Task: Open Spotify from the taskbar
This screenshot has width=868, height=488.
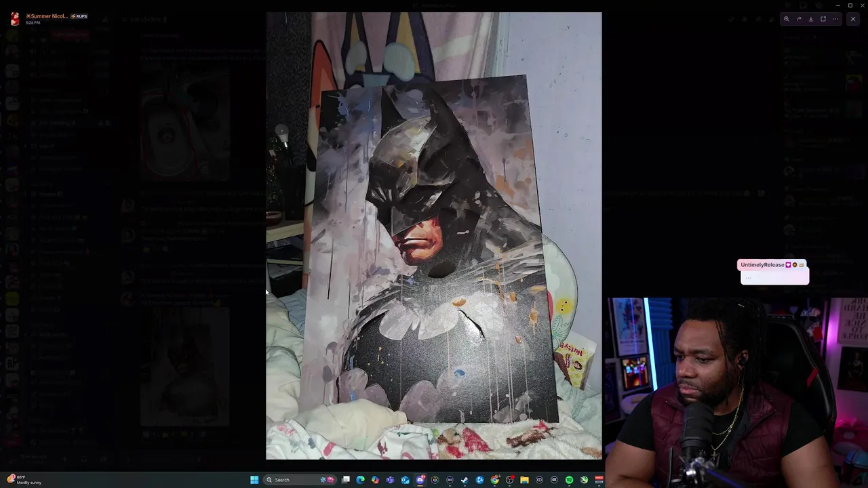Action: tap(569, 480)
